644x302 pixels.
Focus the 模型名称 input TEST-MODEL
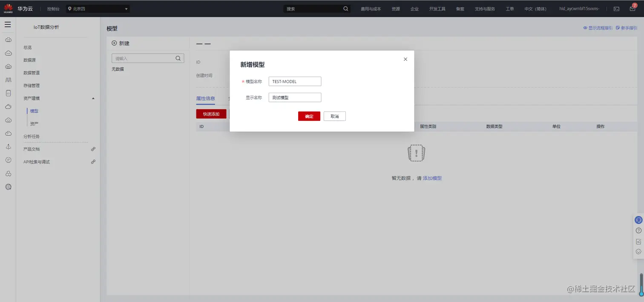tap(295, 81)
